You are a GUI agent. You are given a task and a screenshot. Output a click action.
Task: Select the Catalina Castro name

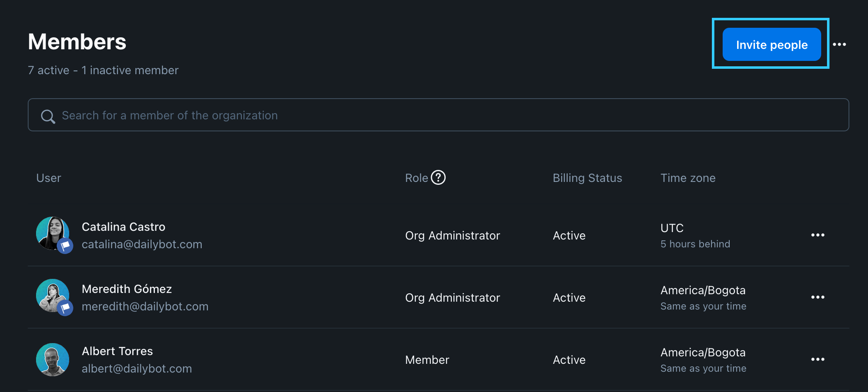[123, 227]
